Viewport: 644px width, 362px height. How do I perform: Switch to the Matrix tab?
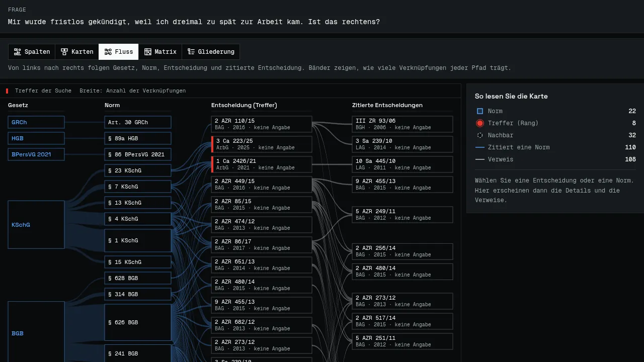click(160, 52)
